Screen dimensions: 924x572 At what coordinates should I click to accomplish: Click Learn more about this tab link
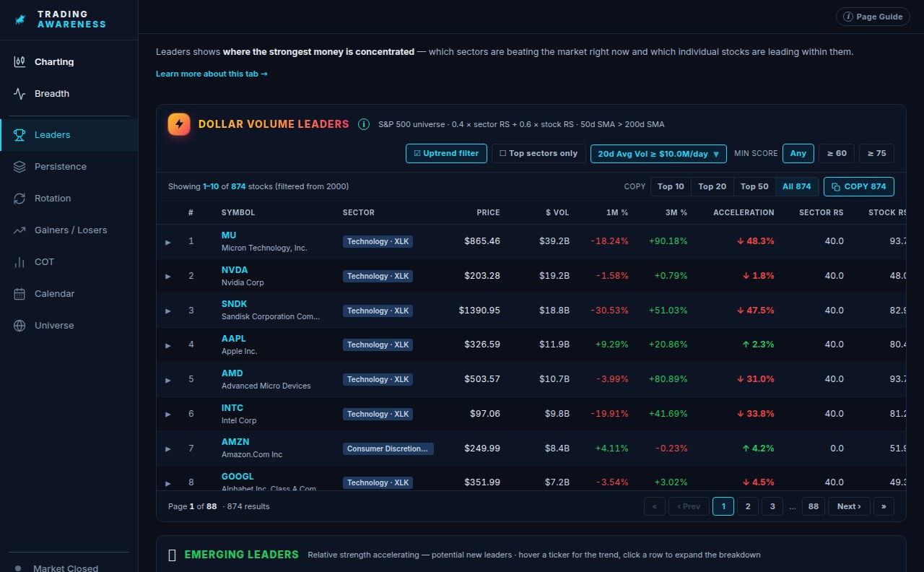point(212,74)
